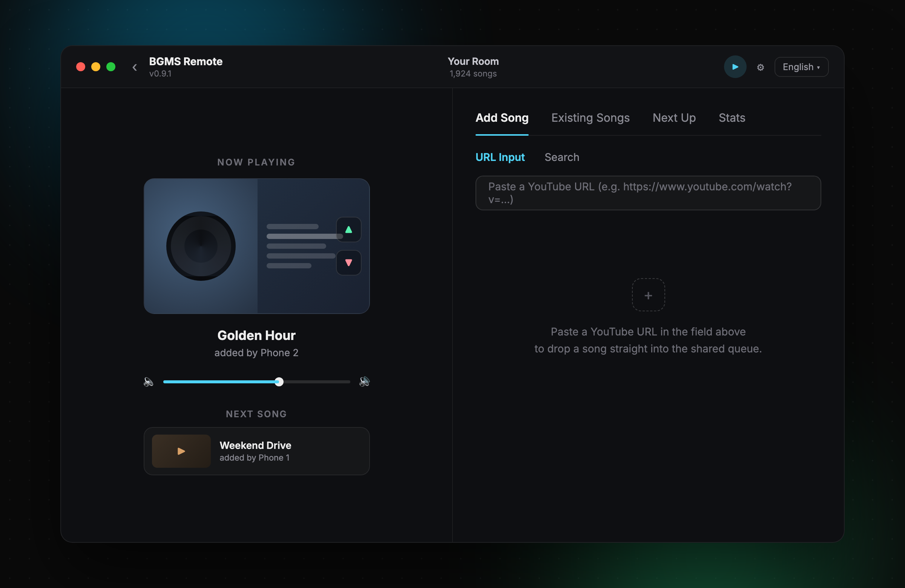Focus the YouTube URL input field
Viewport: 905px width, 588px height.
[648, 193]
